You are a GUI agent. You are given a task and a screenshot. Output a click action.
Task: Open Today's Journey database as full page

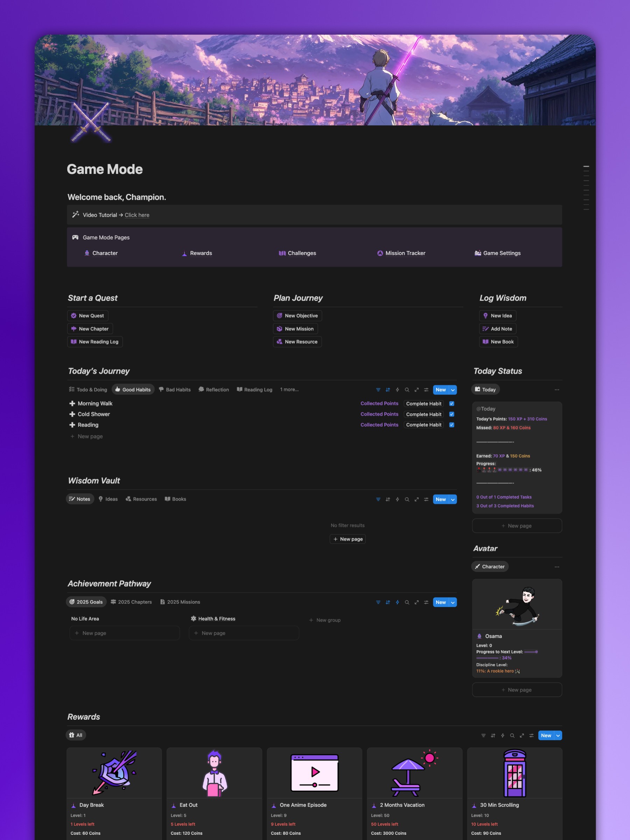(416, 390)
